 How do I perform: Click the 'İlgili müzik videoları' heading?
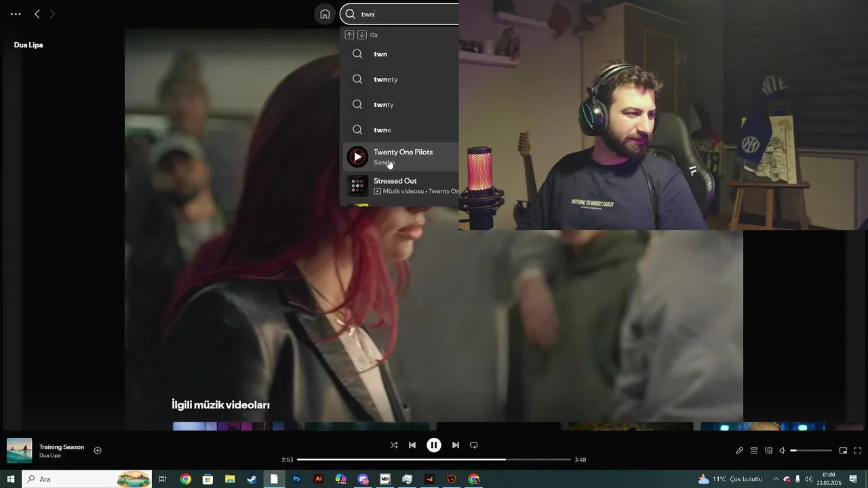pos(221,405)
